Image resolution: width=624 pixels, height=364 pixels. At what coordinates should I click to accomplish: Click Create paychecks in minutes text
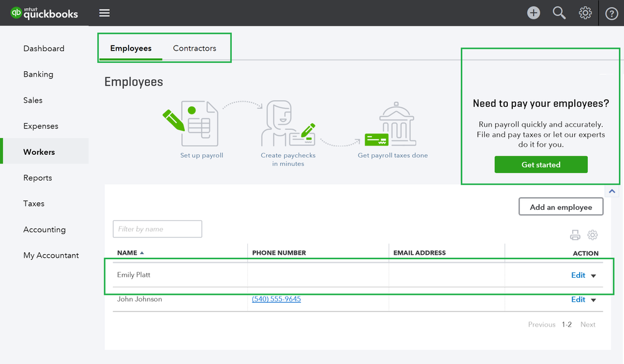coord(288,160)
